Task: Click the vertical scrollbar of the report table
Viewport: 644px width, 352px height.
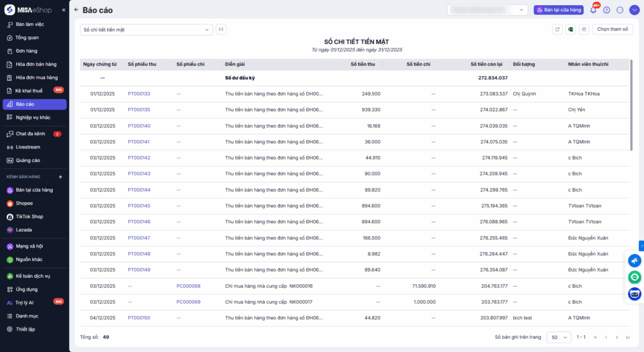Action: [631, 105]
